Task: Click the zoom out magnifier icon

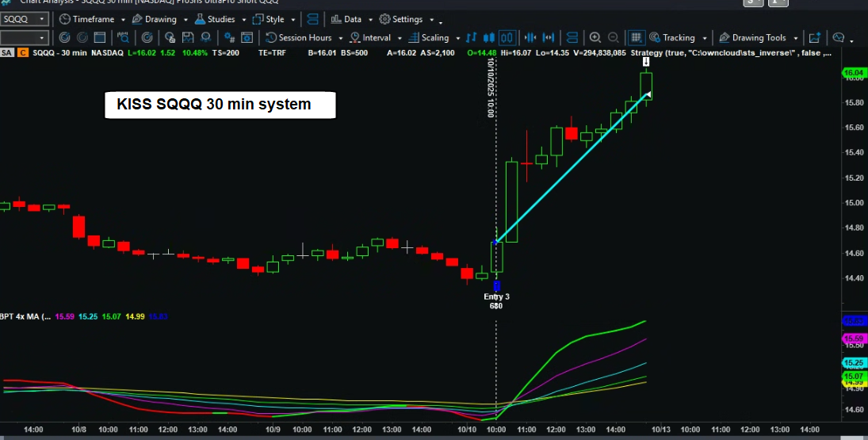Action: click(x=612, y=37)
